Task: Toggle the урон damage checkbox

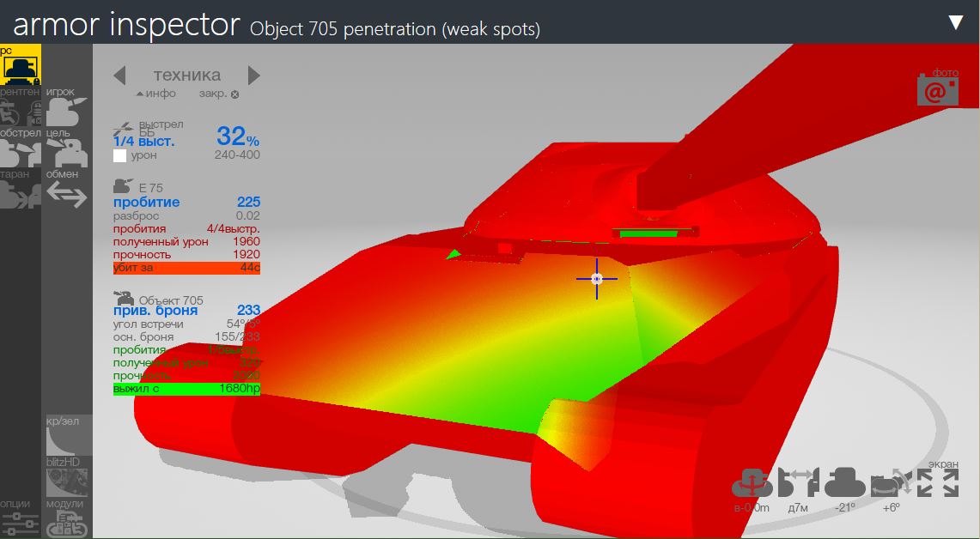Action: click(x=120, y=155)
